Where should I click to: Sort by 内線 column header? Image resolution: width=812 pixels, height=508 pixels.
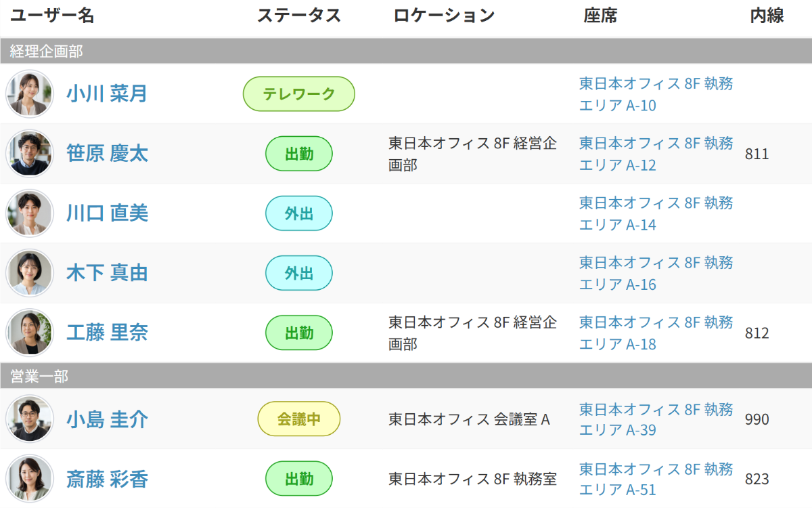click(767, 16)
